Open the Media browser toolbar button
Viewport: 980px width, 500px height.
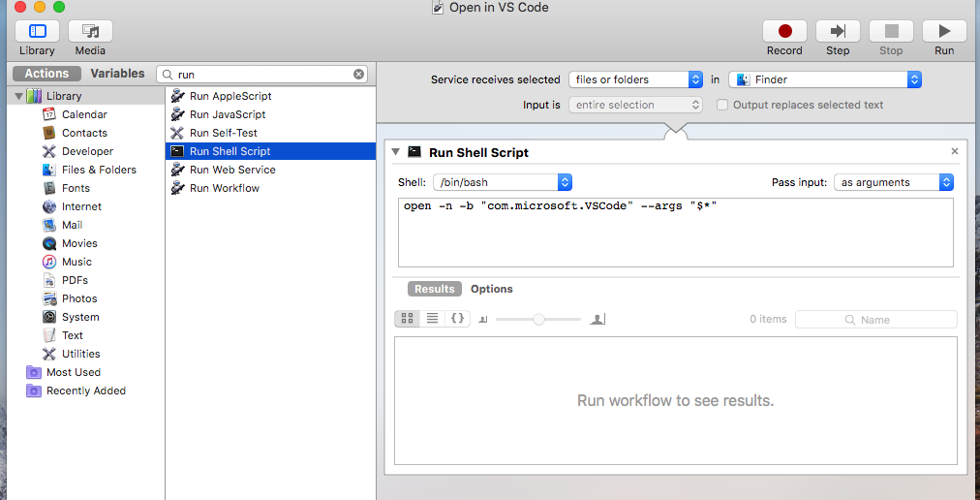click(90, 31)
